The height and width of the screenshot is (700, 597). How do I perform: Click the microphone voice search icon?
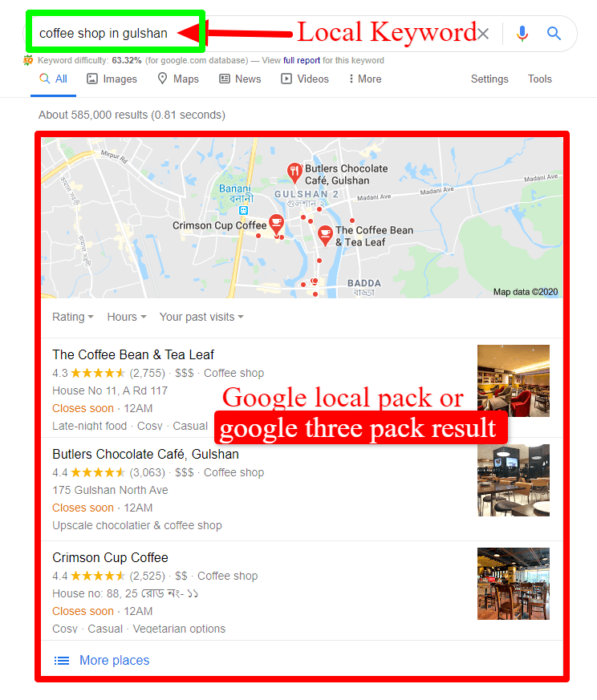click(522, 34)
